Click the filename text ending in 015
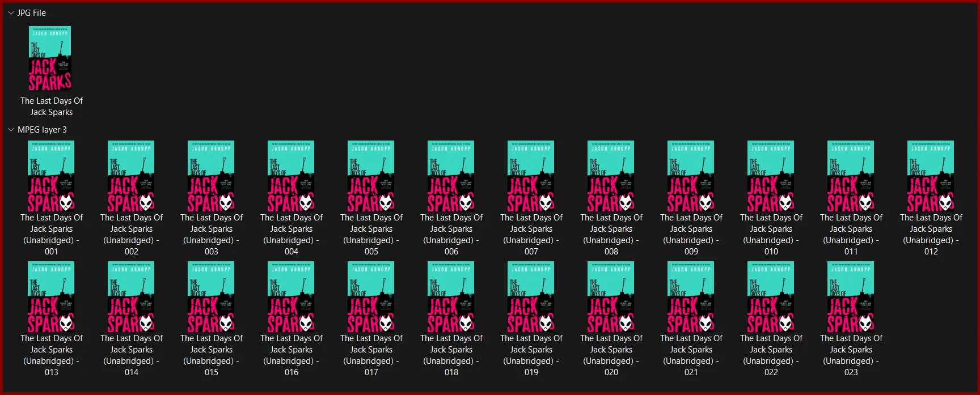Image resolution: width=980 pixels, height=395 pixels. tap(212, 355)
